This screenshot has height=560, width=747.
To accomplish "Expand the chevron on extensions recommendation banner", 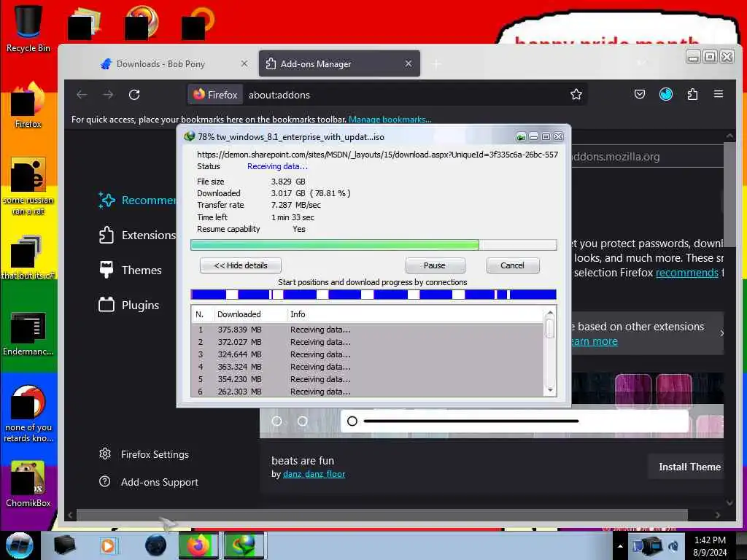I will pyautogui.click(x=721, y=333).
